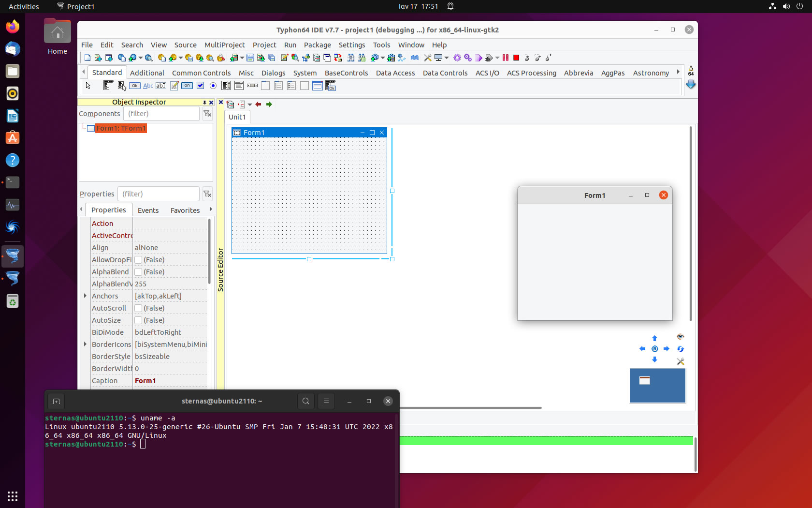Click the Step Over debug icon
This screenshot has width=812, height=508.
[537, 58]
